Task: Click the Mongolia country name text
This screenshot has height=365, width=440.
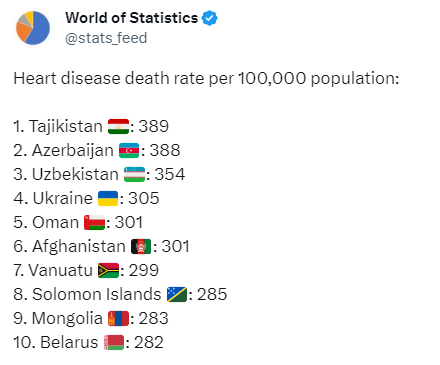Action: click(x=67, y=319)
